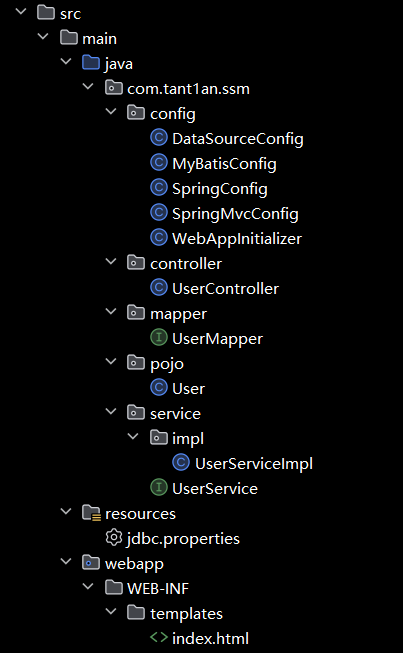
Task: Click the jdbc.properties gear icon
Action: click(x=114, y=538)
